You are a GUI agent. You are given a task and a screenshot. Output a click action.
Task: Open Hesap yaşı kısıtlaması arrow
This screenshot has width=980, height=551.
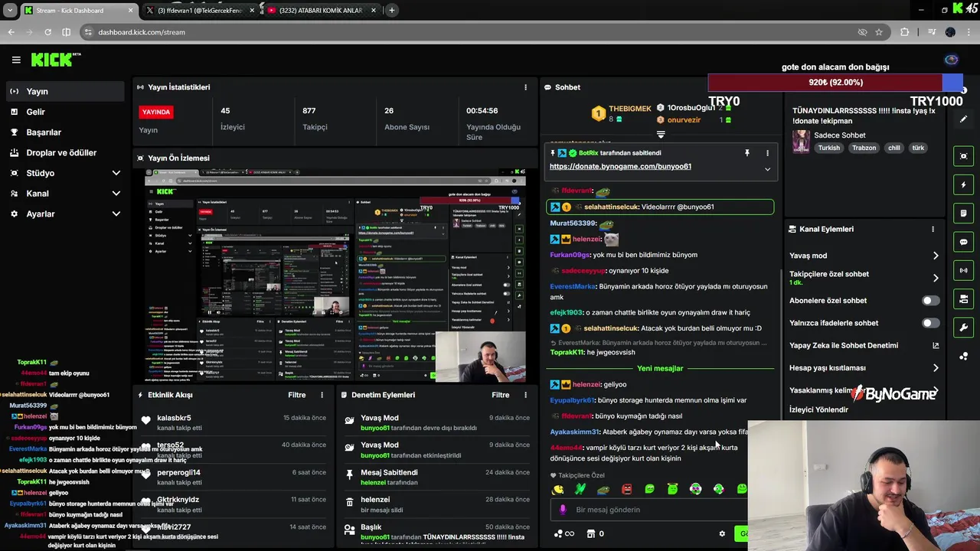[935, 368]
